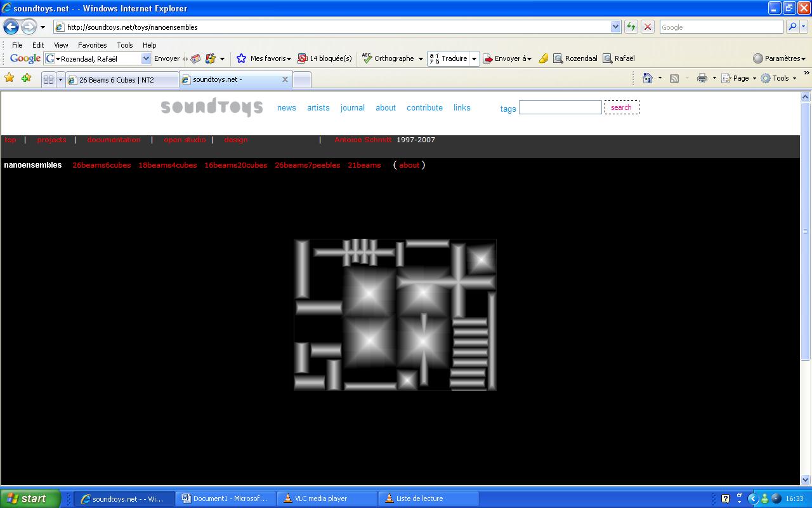
Task: Open the Envoyer à menu
Action: (507, 58)
